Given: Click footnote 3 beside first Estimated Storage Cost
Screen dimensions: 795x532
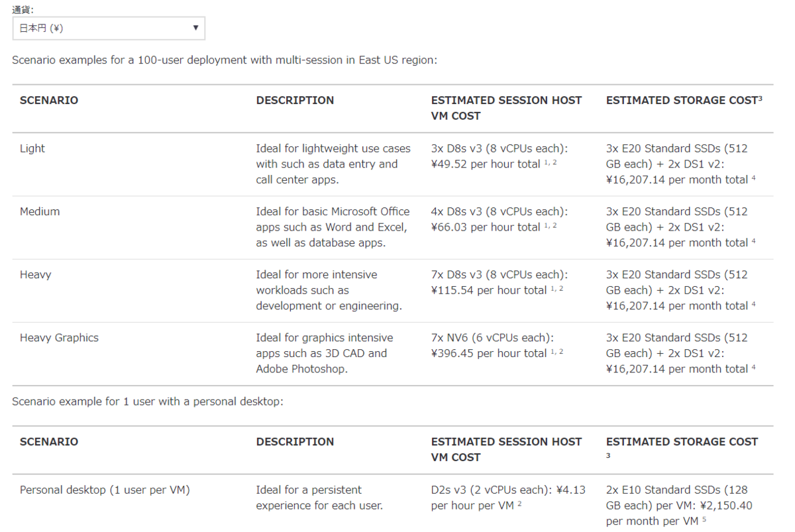Looking at the screenshot, I should pos(760,98).
